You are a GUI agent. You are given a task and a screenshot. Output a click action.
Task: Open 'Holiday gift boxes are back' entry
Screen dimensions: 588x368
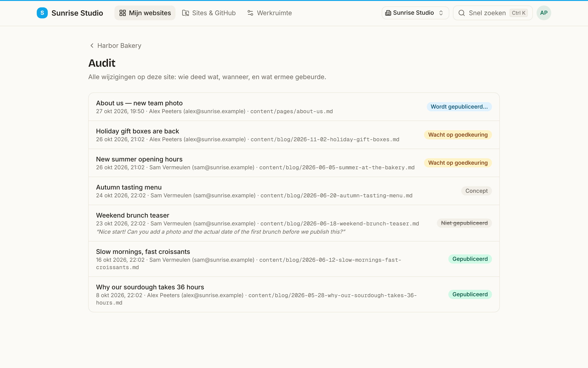(x=294, y=135)
